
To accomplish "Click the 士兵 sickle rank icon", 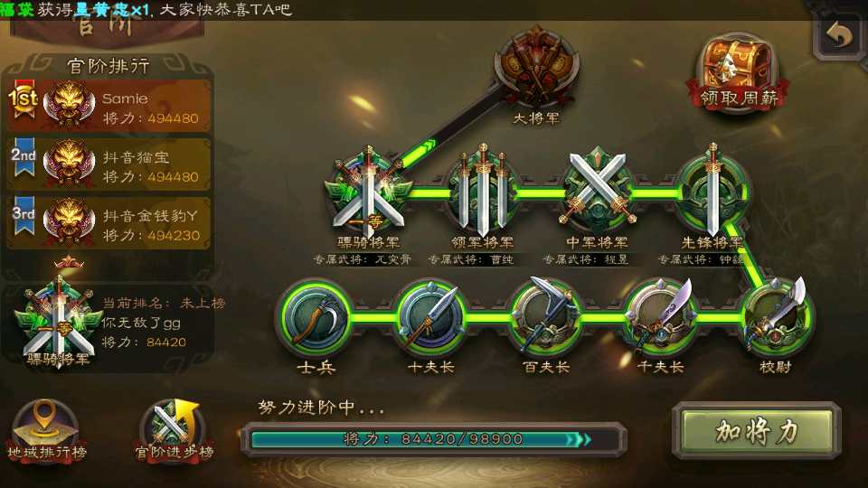I will pyautogui.click(x=316, y=317).
